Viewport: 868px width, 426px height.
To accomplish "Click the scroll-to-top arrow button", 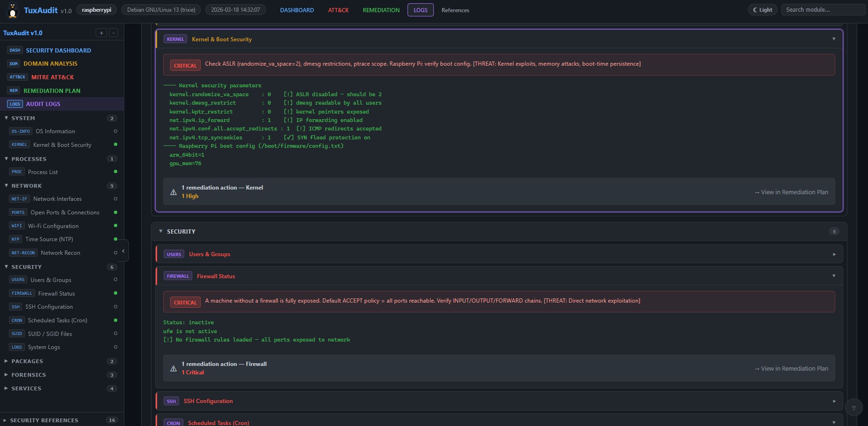I will pyautogui.click(x=854, y=408).
